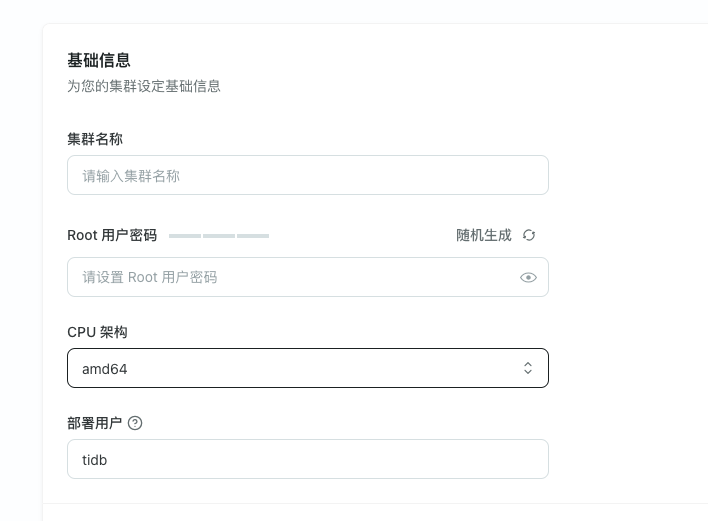
Task: Click the 部署用户 field label
Action: pos(94,423)
